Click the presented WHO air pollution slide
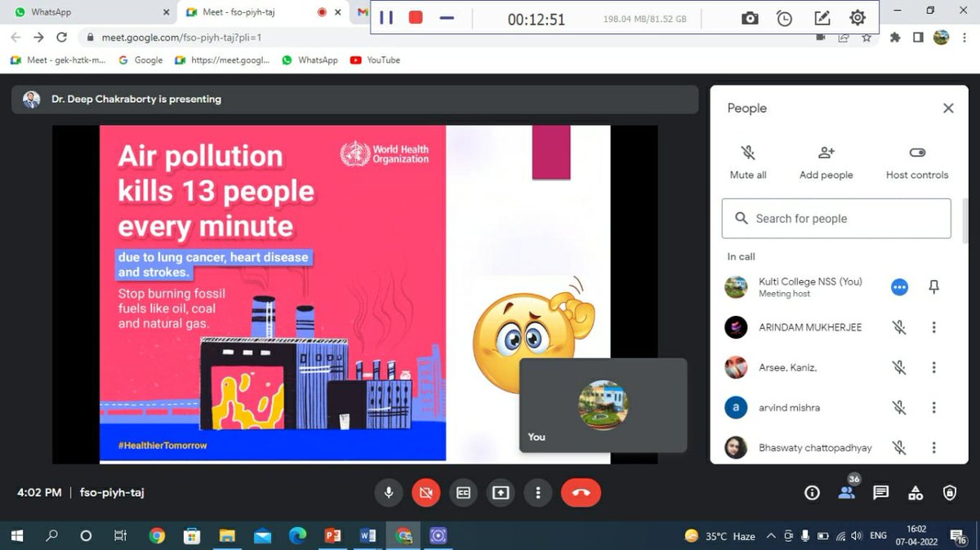 (273, 294)
